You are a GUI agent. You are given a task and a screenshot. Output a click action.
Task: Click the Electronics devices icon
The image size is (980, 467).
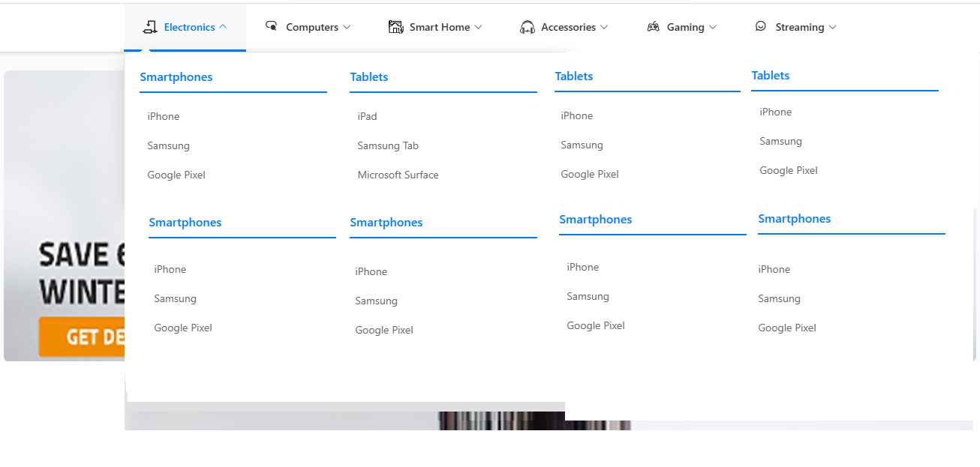point(149,27)
